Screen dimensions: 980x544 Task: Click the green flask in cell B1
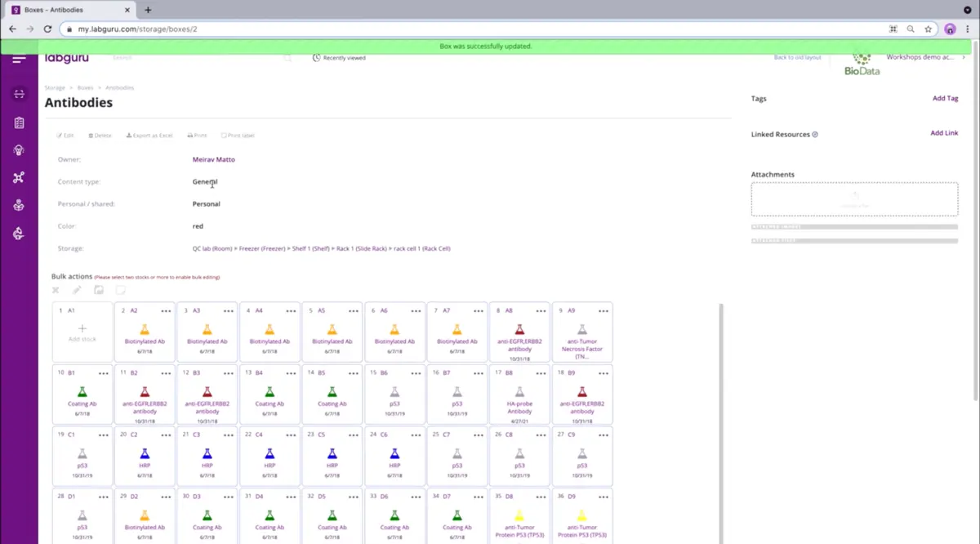click(82, 392)
